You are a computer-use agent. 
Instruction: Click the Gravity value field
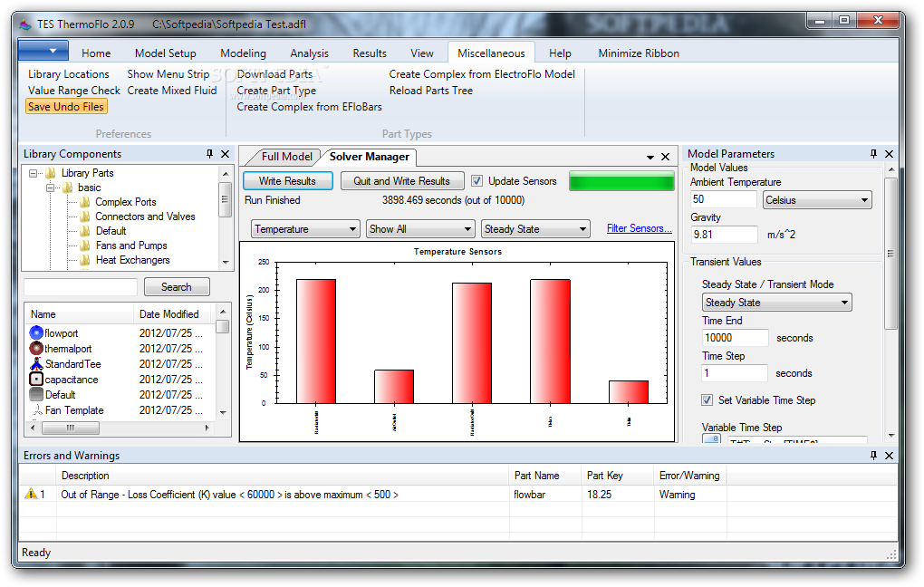tap(724, 235)
